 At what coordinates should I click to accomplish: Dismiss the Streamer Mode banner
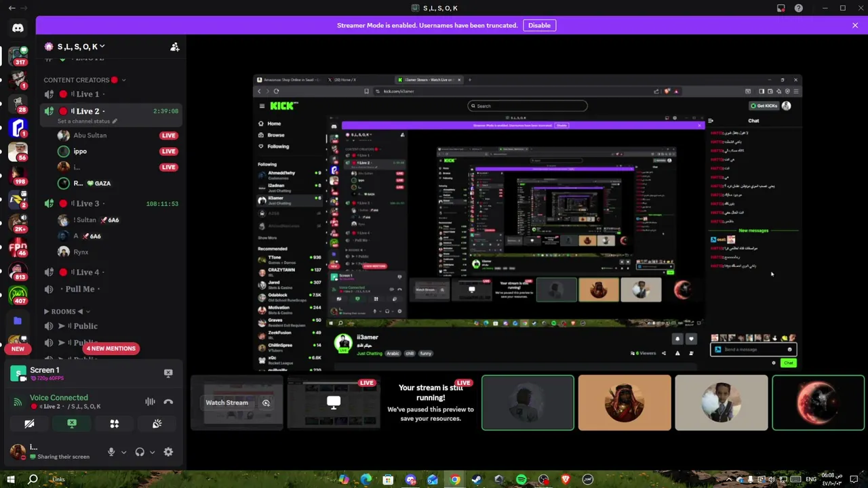click(855, 25)
